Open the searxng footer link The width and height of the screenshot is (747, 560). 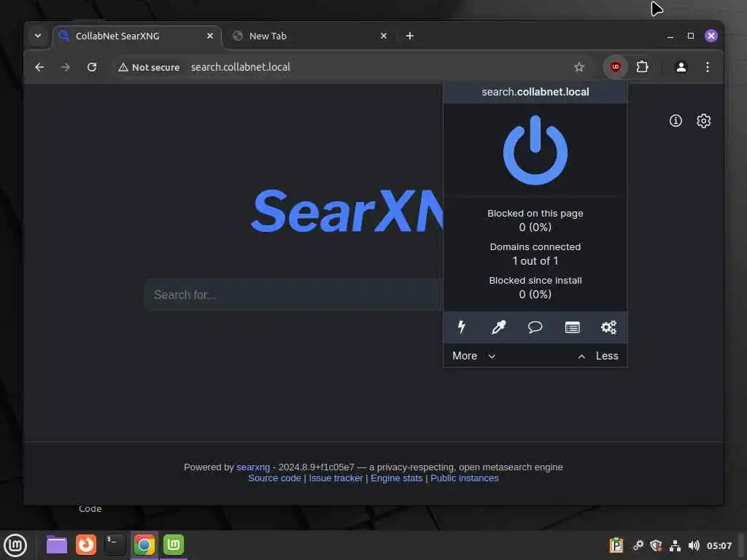(x=253, y=467)
